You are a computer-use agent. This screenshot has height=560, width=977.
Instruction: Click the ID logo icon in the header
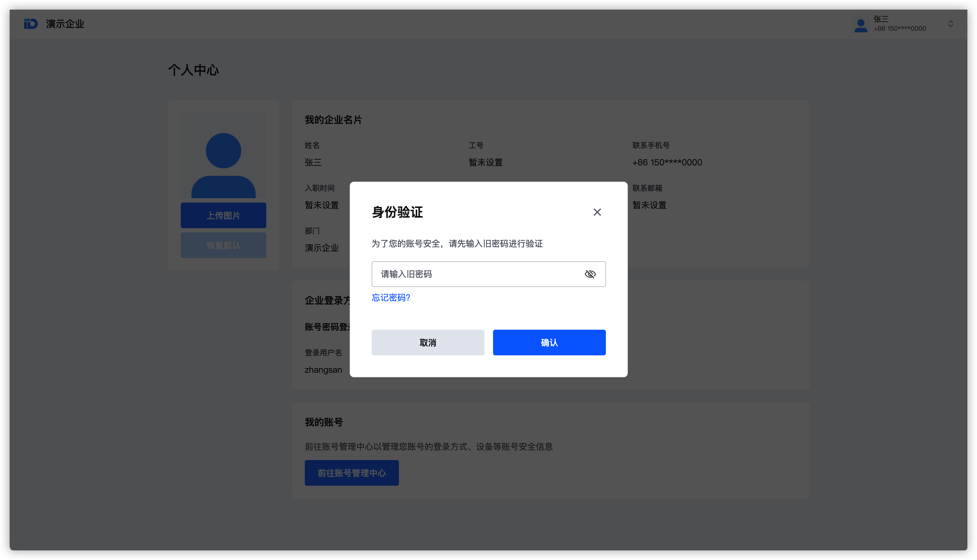[x=31, y=24]
